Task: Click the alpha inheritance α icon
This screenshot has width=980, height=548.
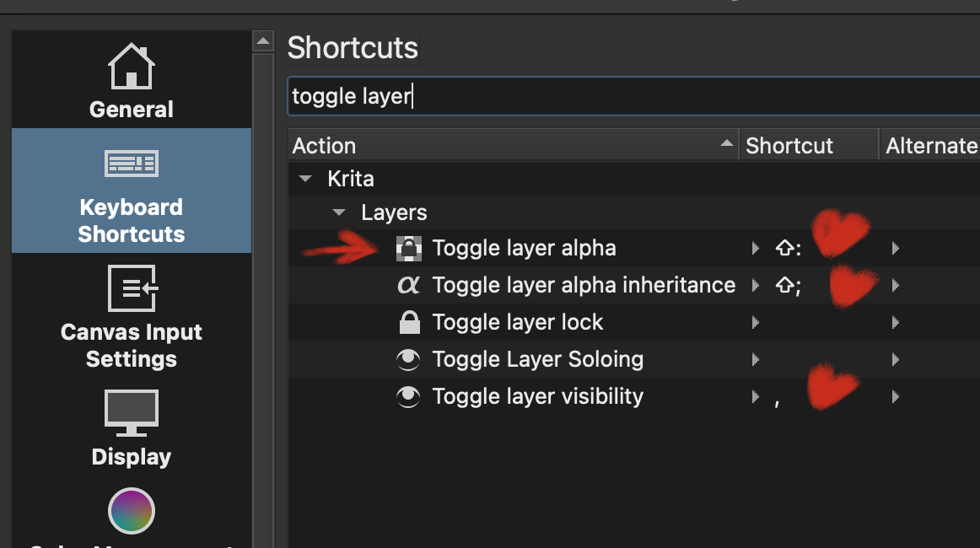Action: pos(408,286)
